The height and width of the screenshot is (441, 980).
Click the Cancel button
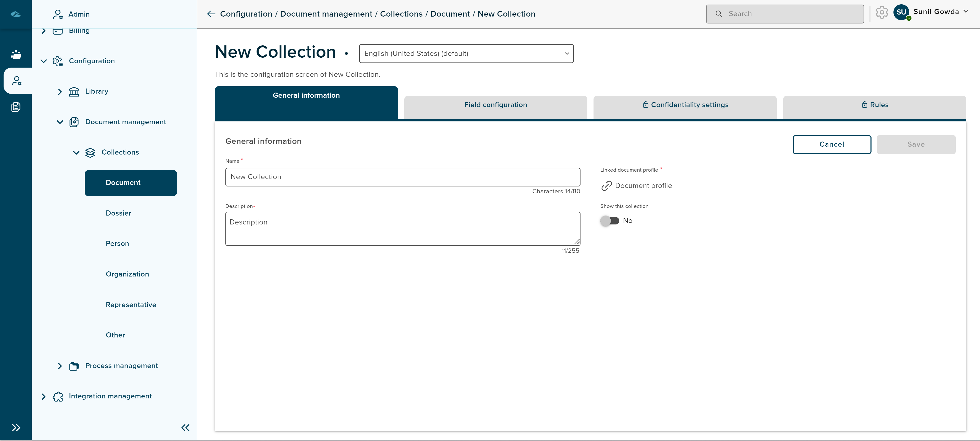(x=832, y=144)
